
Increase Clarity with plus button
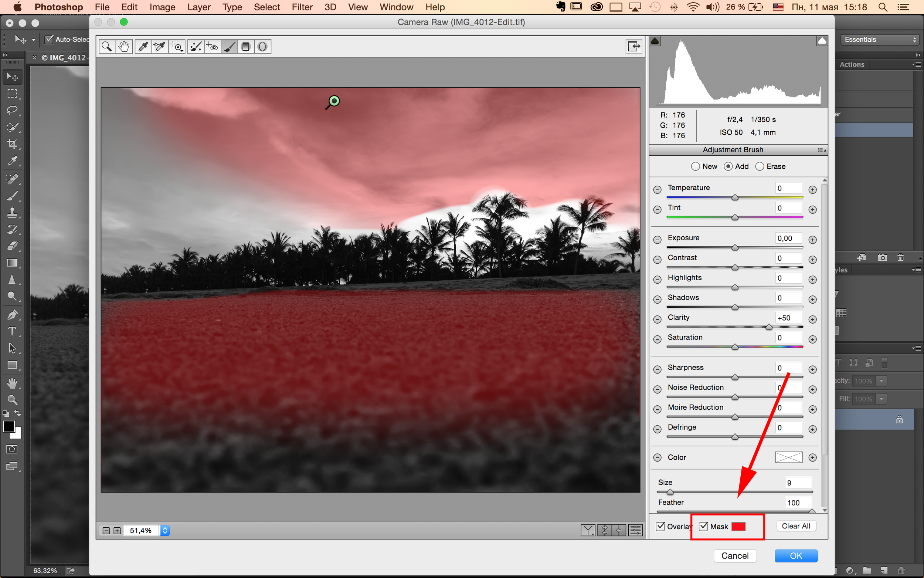point(812,320)
